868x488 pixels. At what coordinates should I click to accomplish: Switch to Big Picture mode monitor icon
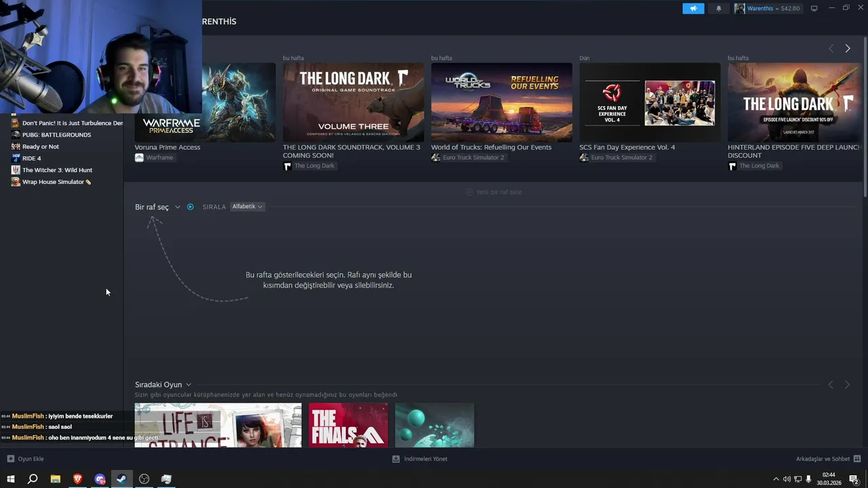(x=814, y=8)
